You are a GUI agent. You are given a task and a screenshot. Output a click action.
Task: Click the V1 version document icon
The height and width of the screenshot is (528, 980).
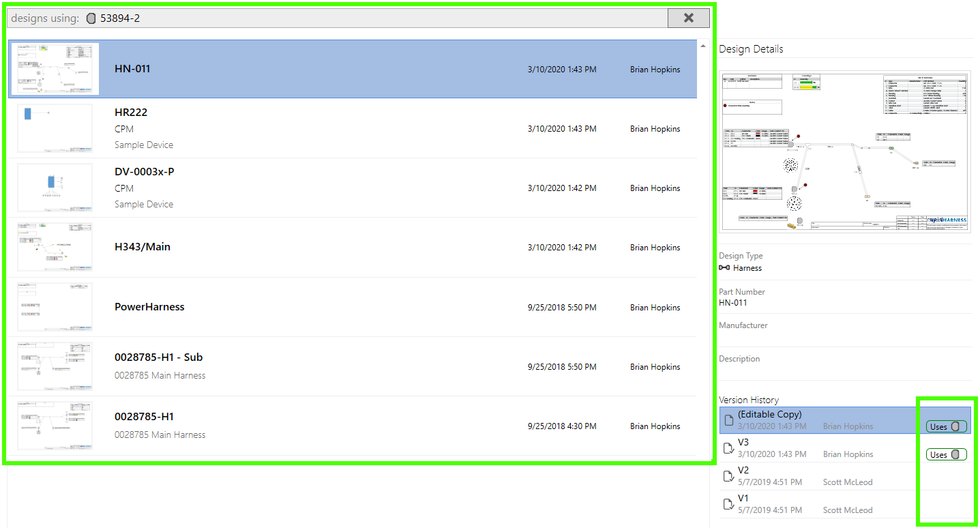[728, 504]
